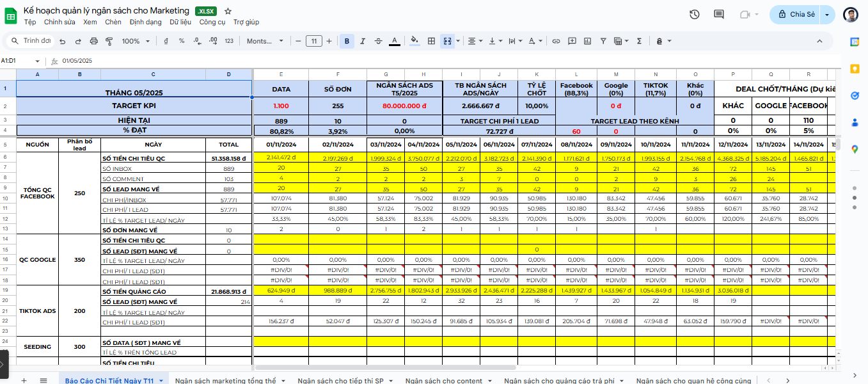Star the document
Image resolution: width=868 pixels, height=384 pixels.
(228, 11)
